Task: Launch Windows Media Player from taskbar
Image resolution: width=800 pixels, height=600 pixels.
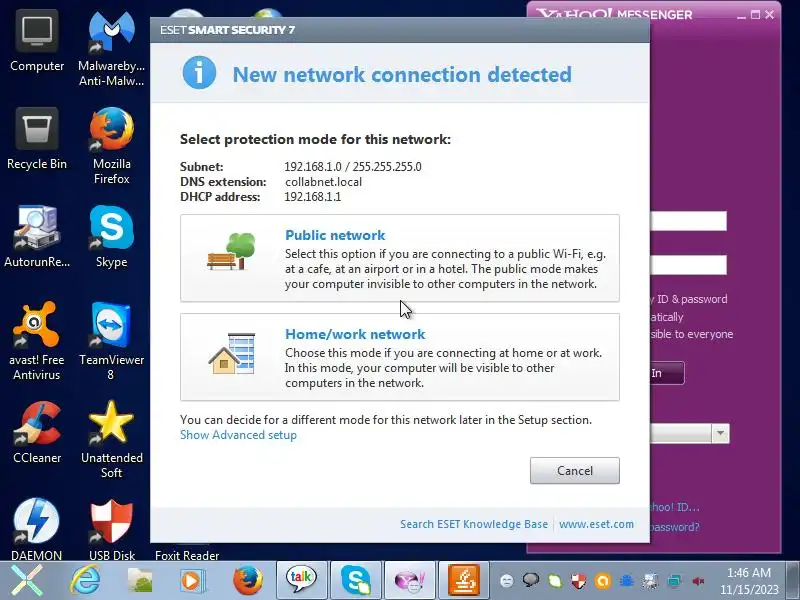Action: pos(192,581)
